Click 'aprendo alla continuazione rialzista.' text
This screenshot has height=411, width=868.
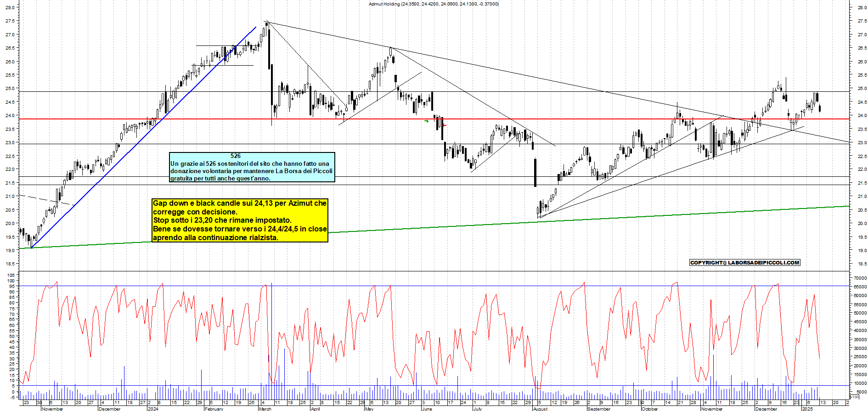[x=215, y=238]
